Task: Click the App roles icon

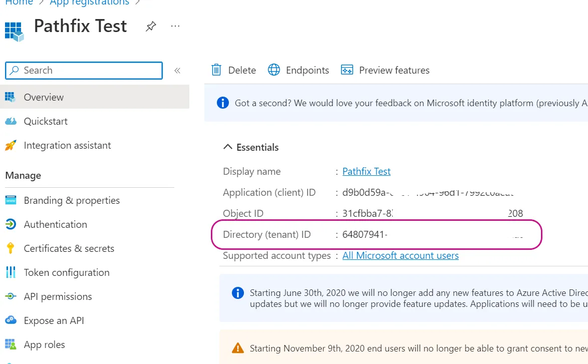Action: click(x=11, y=344)
